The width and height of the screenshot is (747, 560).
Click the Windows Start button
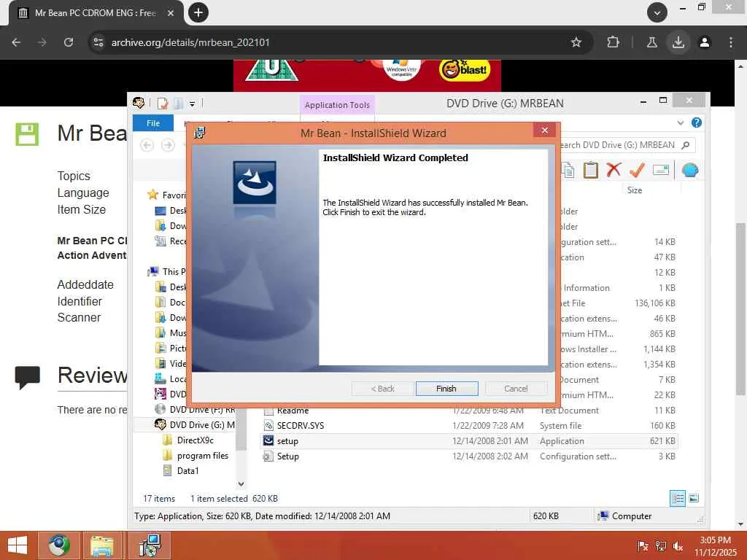click(18, 545)
